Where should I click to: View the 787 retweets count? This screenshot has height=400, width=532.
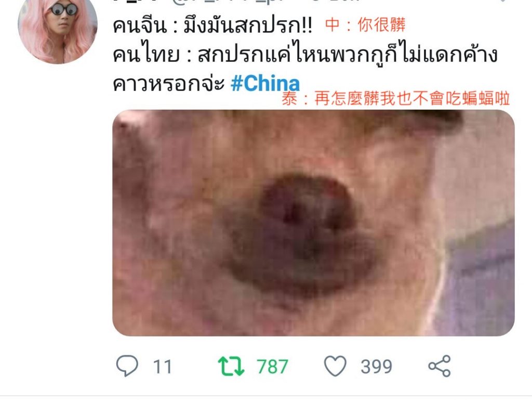pyautogui.click(x=272, y=367)
